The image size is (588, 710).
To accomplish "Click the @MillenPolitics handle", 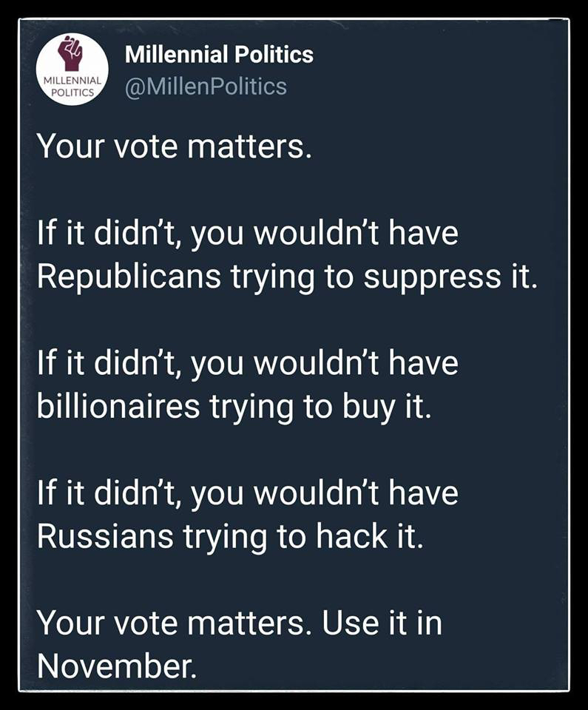I will tap(206, 87).
